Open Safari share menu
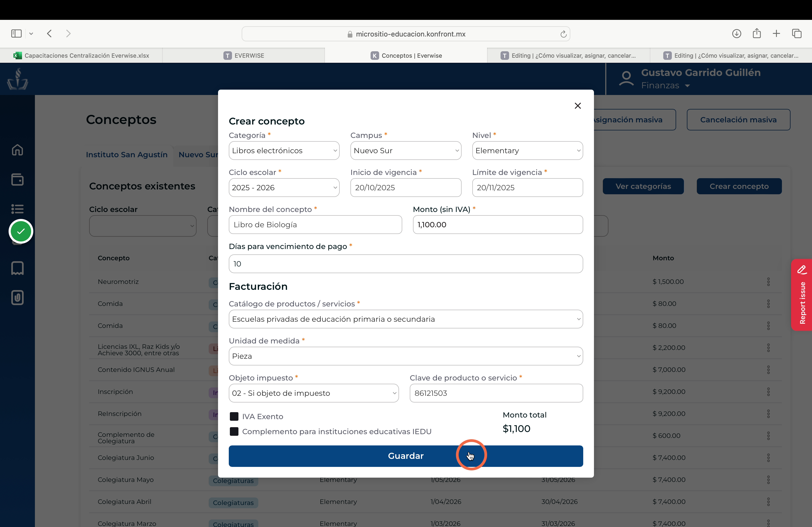Viewport: 812px width, 527px height. (757, 33)
